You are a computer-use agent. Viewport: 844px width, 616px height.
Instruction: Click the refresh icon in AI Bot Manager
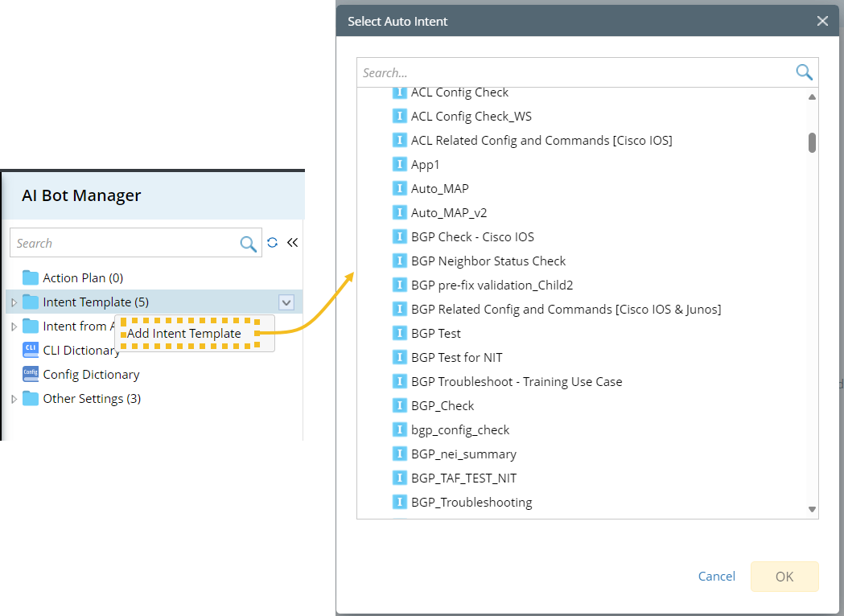point(273,242)
